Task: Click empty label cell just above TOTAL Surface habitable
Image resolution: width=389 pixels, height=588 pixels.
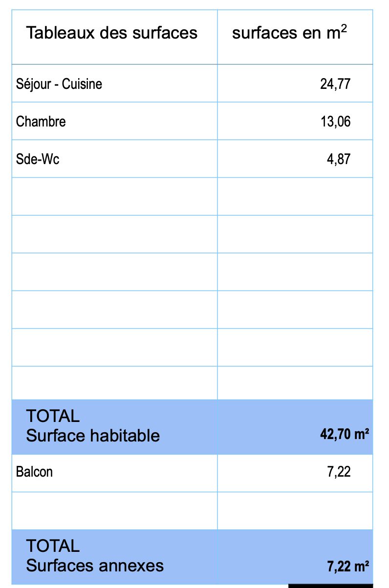Action: [x=114, y=383]
